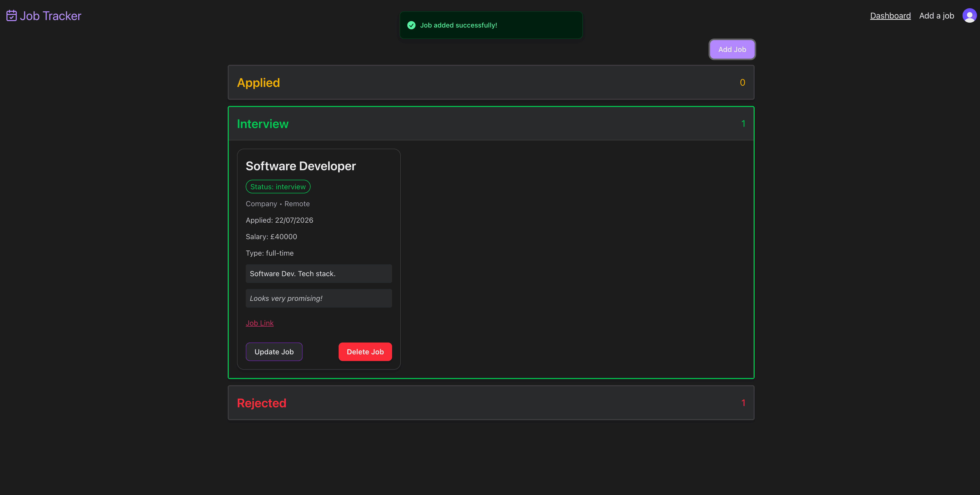Click the Rejected count number 1
Image resolution: width=980 pixels, height=495 pixels.
pyautogui.click(x=743, y=403)
